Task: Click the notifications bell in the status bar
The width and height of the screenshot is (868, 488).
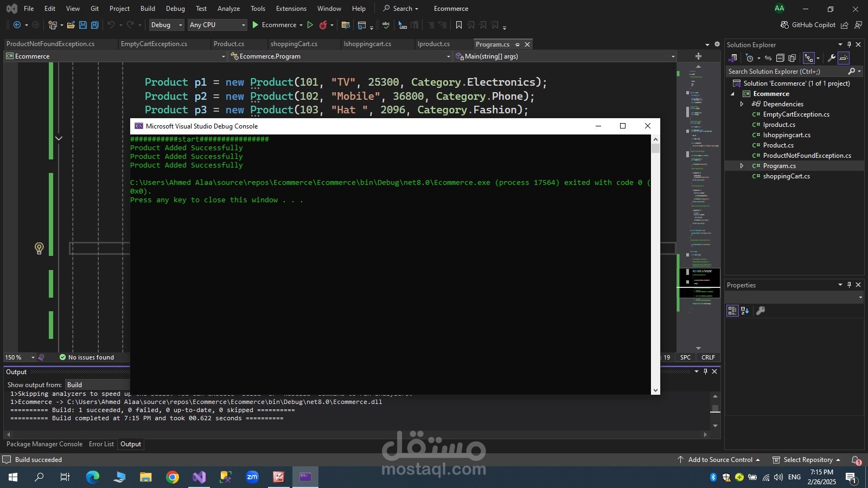Action: click(856, 460)
